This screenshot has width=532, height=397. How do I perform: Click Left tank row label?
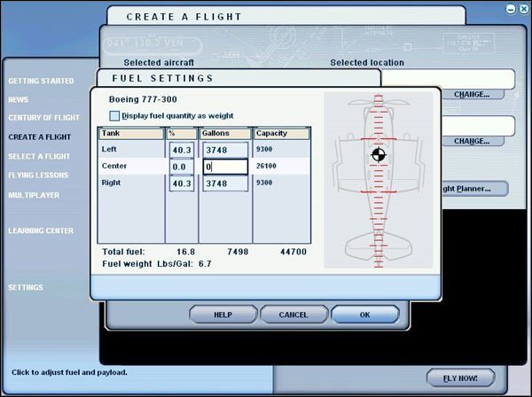pyautogui.click(x=109, y=149)
